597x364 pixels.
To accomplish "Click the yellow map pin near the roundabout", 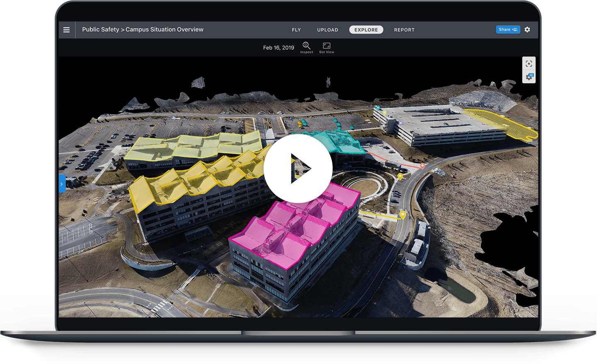I will (x=400, y=176).
